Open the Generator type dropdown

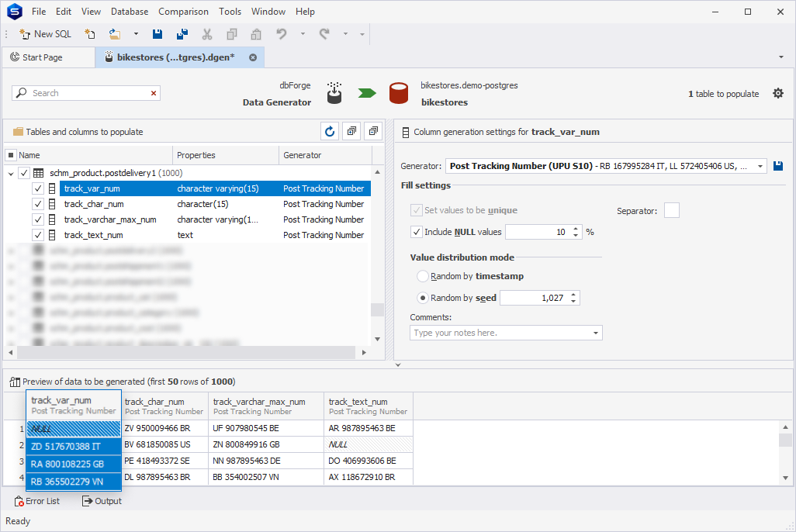pyautogui.click(x=760, y=166)
